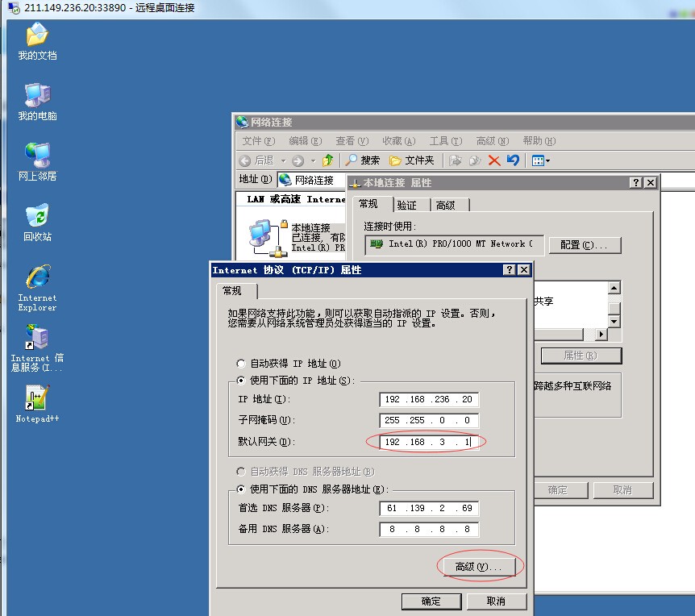This screenshot has width=695, height=616.
Task: Click the 文件夹 folders toolbar button
Action: (411, 160)
